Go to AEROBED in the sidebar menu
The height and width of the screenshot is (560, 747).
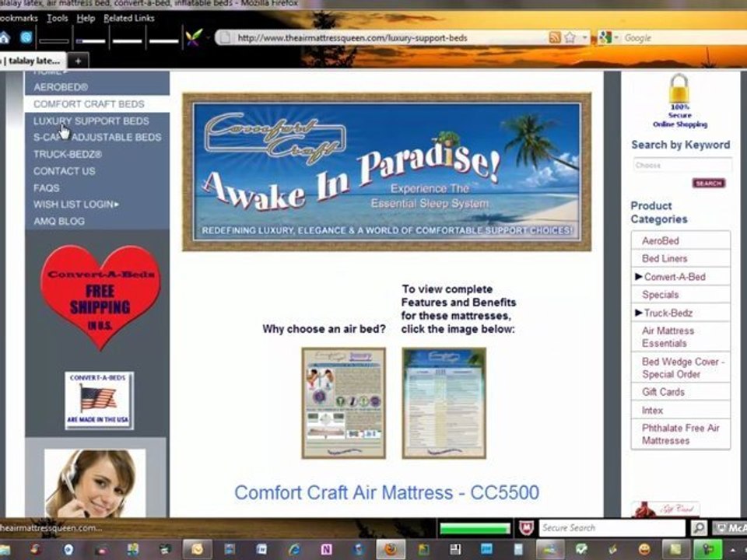[x=61, y=87]
